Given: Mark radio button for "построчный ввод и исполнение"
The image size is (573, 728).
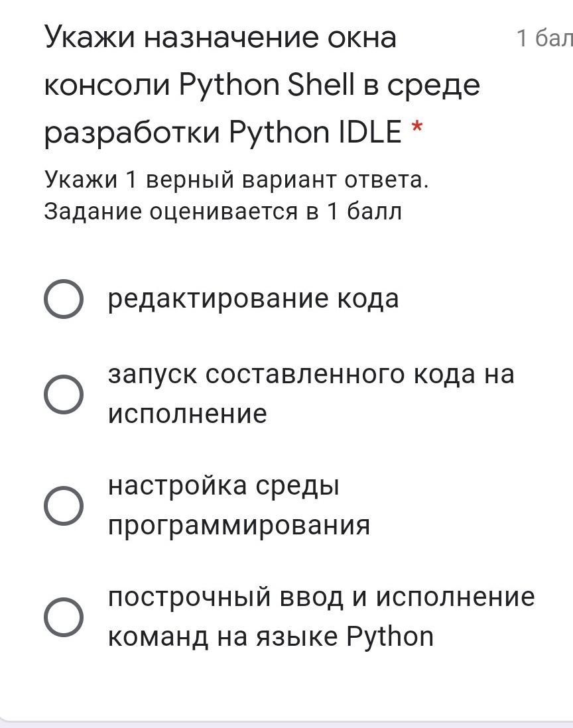Looking at the screenshot, I should tap(64, 617).
